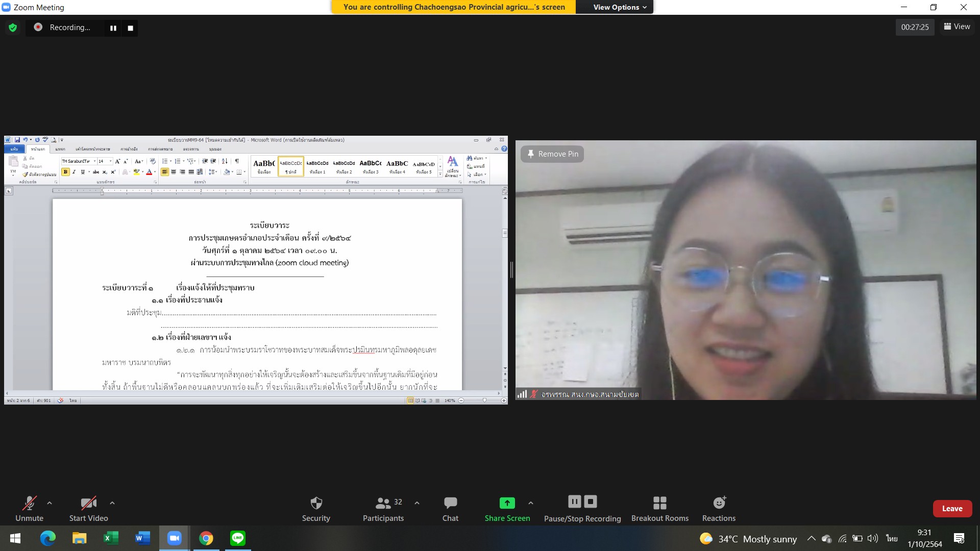Click the Remove Pin button
The image size is (980, 551).
(552, 154)
